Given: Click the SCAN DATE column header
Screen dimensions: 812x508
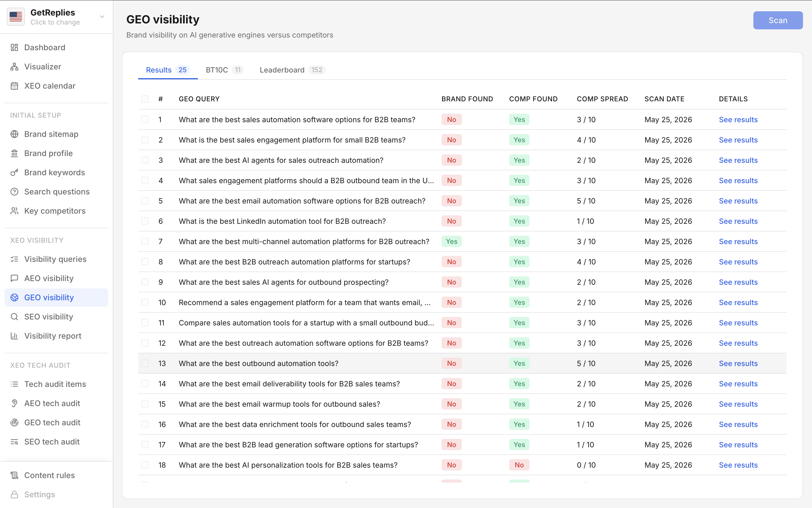Looking at the screenshot, I should point(664,99).
